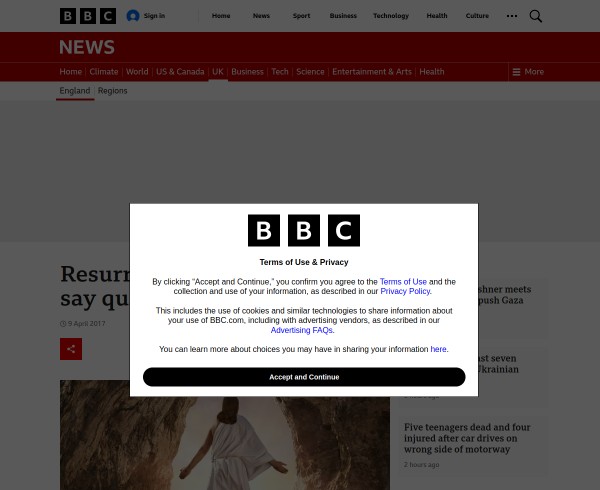Click the clock icon beside 9 April 2017
This screenshot has width=600, height=490.
(63, 324)
